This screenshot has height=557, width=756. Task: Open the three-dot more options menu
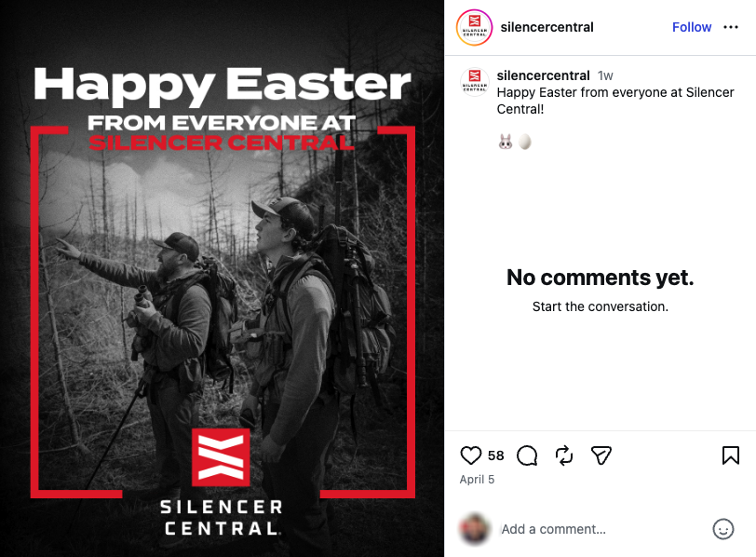[731, 27]
